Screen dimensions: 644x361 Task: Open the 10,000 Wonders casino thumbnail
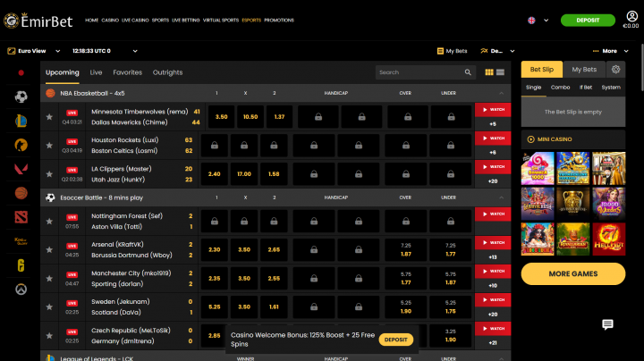point(609,204)
